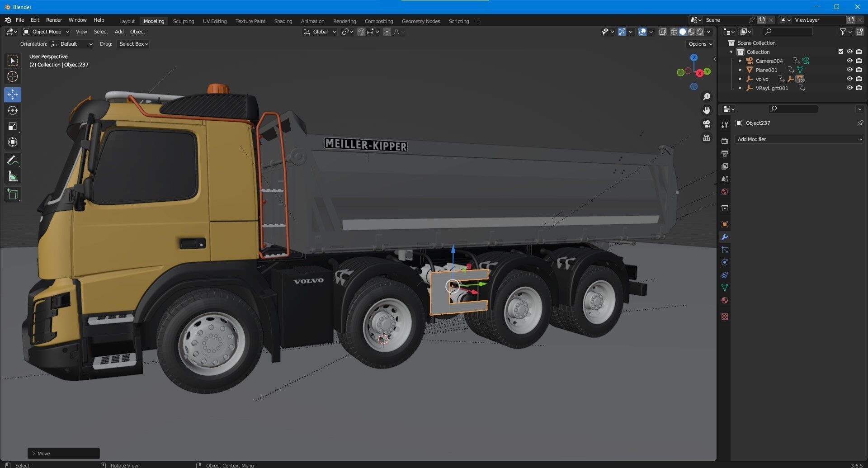Switch to the Sculpting workspace tab
Viewport: 868px width, 468px height.
[183, 21]
